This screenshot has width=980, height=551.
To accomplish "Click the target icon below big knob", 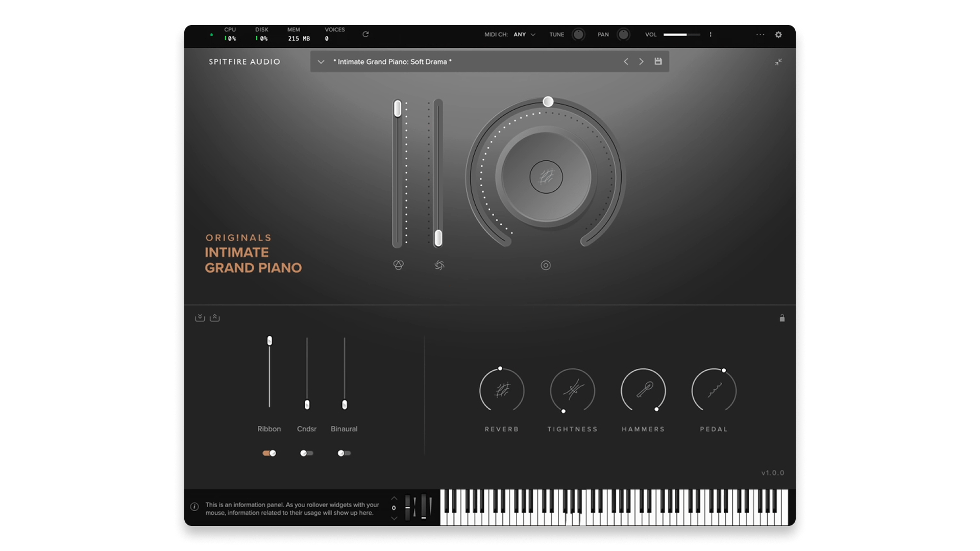I will click(546, 265).
